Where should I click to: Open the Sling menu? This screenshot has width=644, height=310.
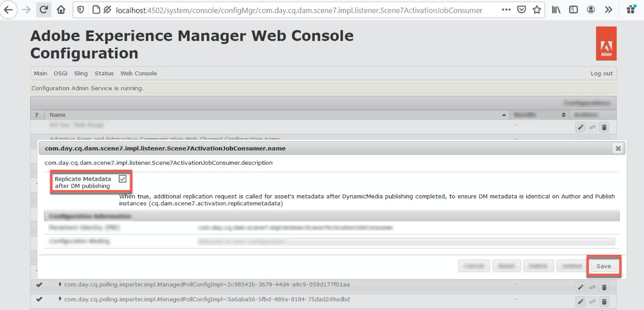(81, 73)
